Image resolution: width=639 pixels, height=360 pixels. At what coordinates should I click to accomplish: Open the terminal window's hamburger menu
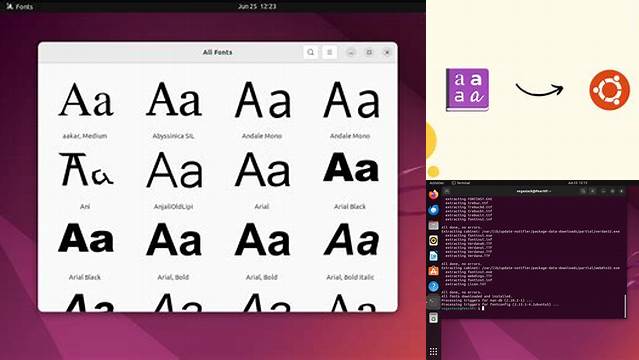593,191
